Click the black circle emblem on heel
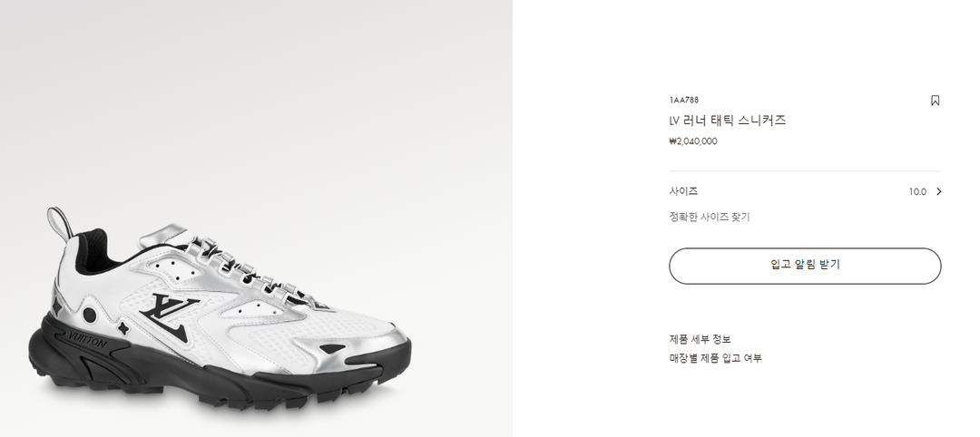This screenshot has width=980, height=437. click(x=90, y=316)
